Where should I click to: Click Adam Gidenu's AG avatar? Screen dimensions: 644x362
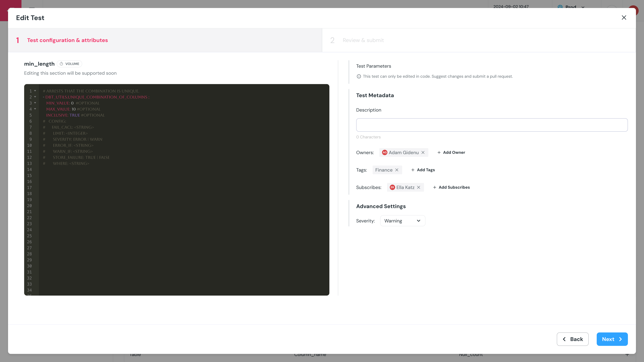click(x=384, y=152)
